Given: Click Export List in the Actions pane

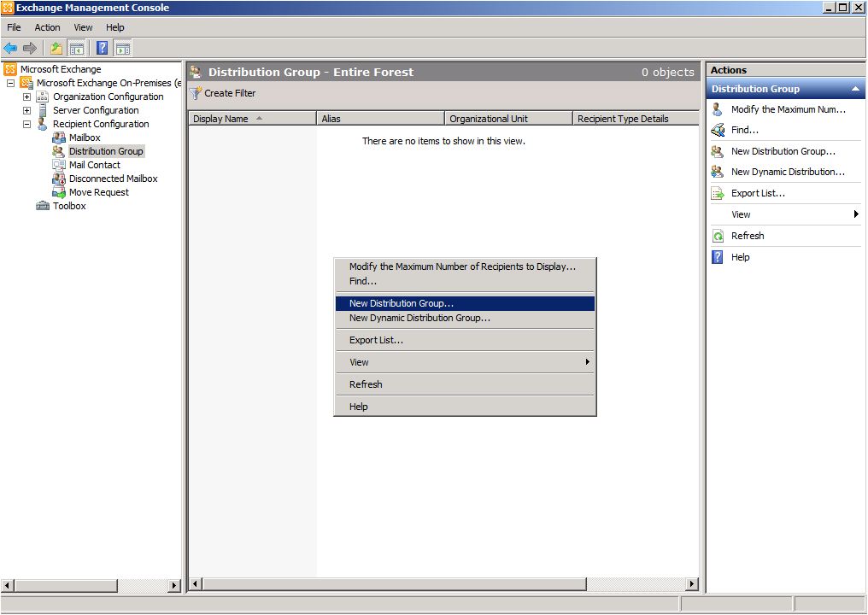Looking at the screenshot, I should [x=758, y=193].
